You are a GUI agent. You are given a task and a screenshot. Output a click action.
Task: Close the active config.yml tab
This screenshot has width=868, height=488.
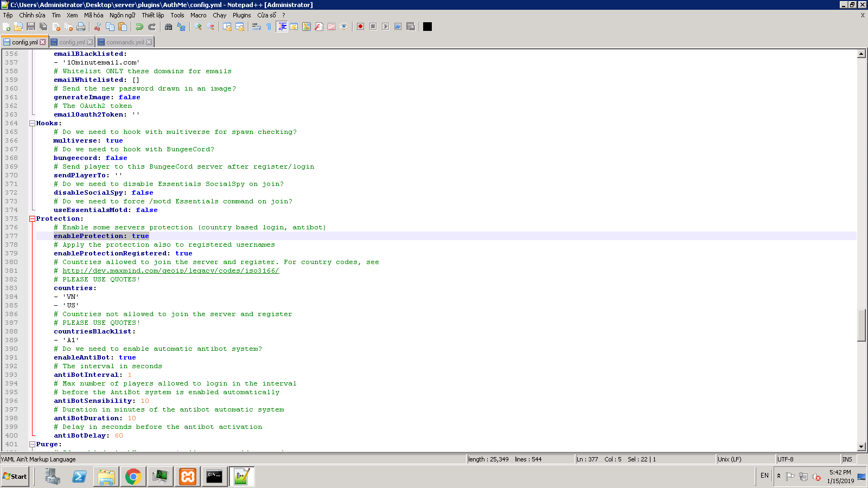click(43, 42)
